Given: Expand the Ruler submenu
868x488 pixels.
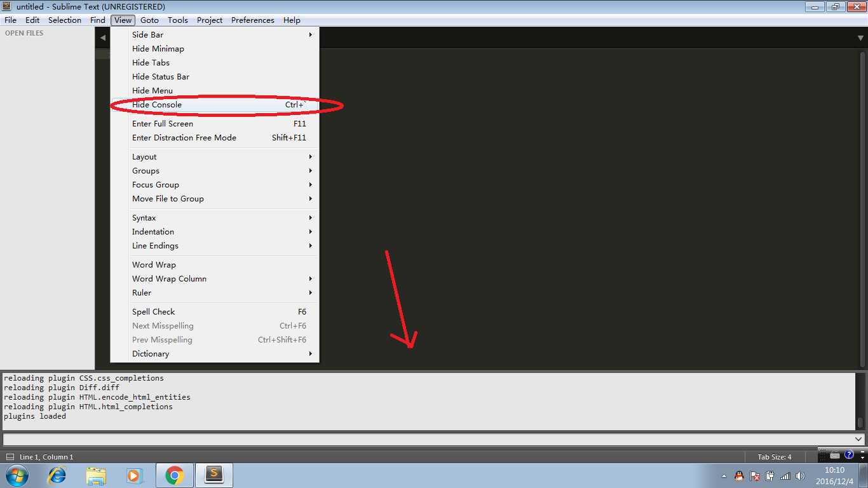Looking at the screenshot, I should 215,292.
